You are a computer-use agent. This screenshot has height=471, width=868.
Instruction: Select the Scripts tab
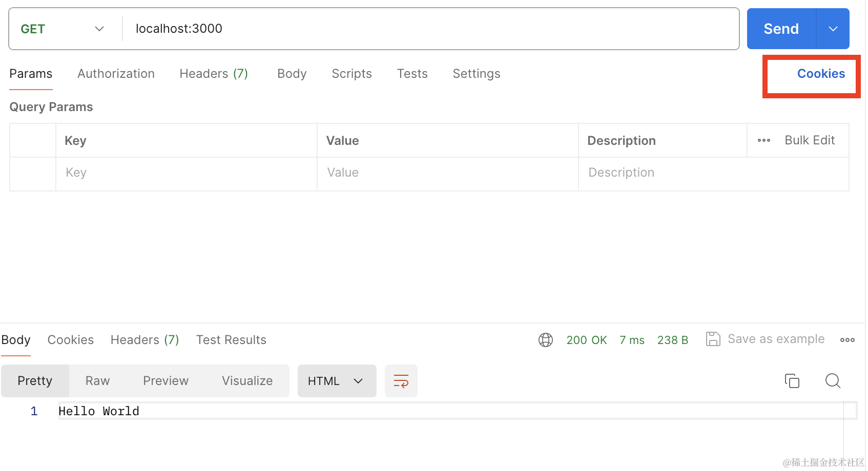pos(352,74)
